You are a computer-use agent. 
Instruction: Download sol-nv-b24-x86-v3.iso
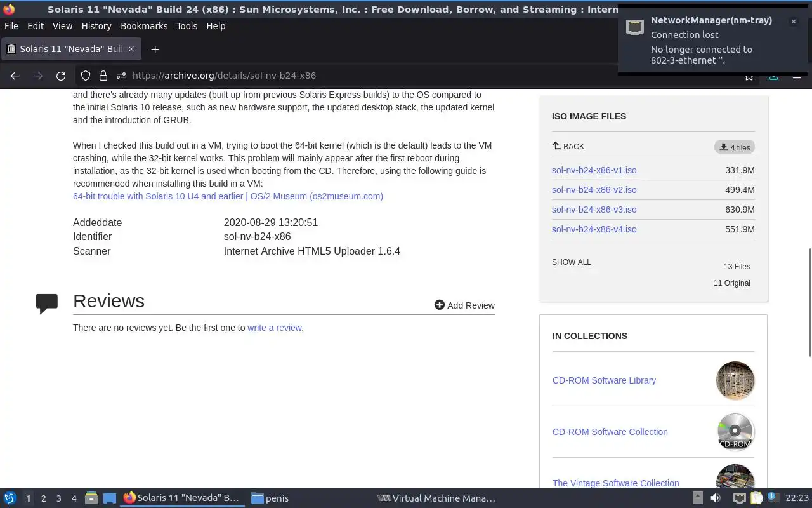(x=594, y=210)
